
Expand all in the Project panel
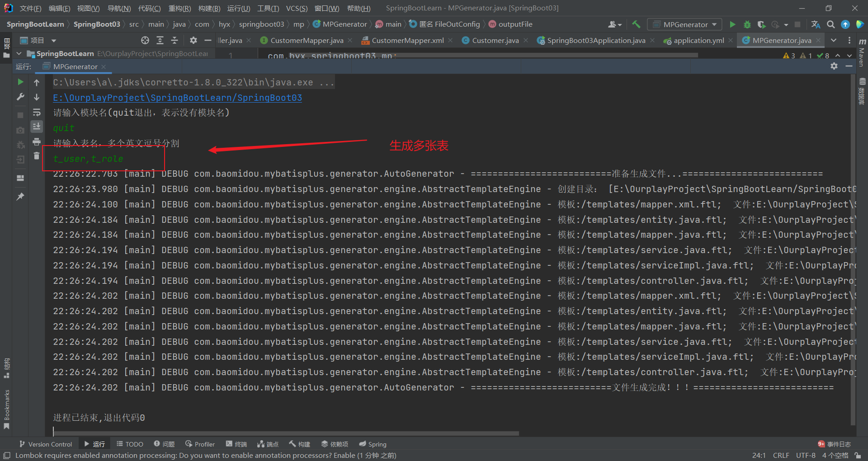pyautogui.click(x=160, y=40)
